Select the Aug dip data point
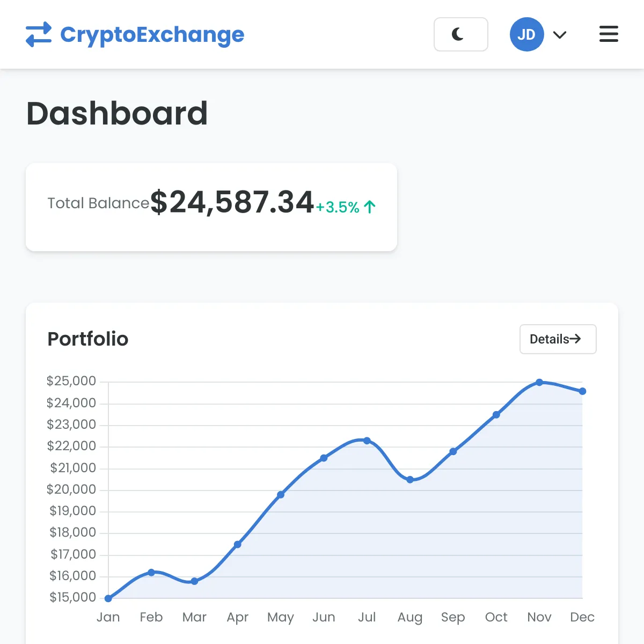This screenshot has width=644, height=644. [410, 480]
